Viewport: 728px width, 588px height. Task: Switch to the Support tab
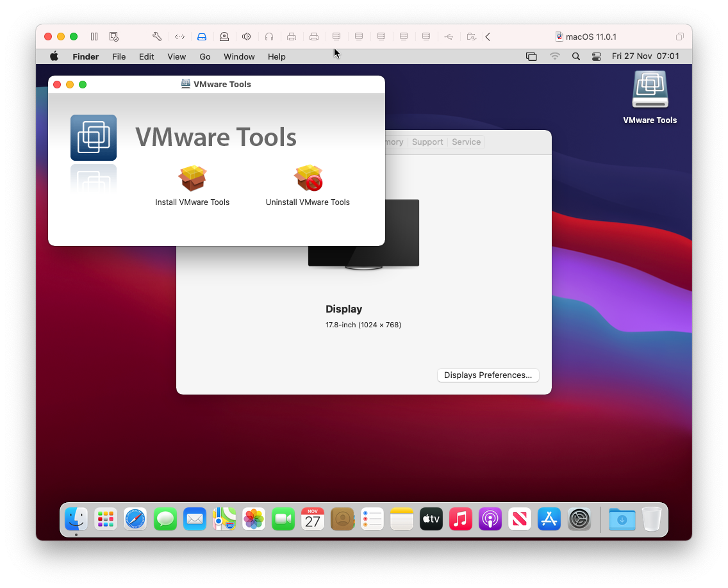point(427,142)
